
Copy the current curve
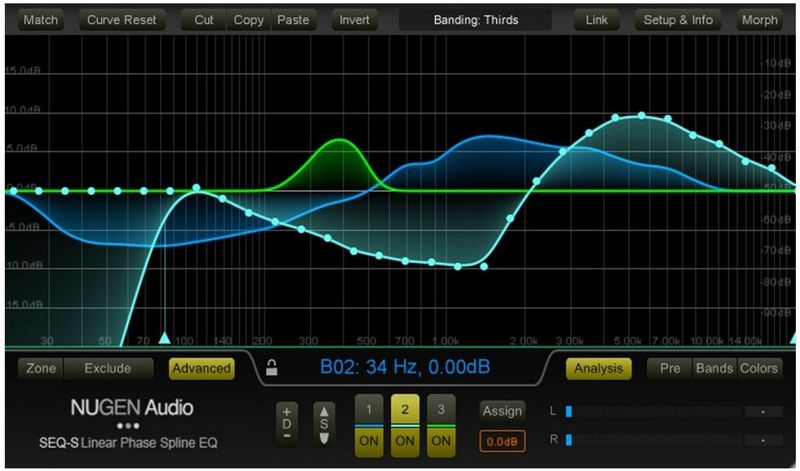coord(248,20)
